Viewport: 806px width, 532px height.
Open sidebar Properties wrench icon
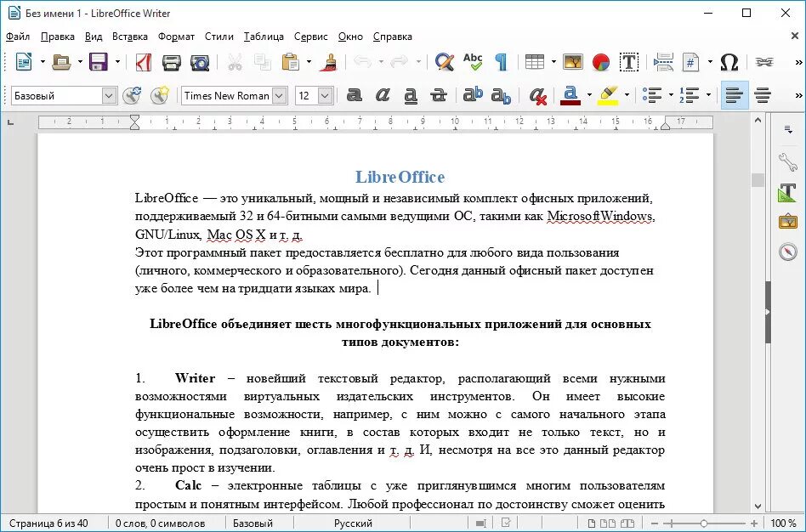(x=787, y=162)
